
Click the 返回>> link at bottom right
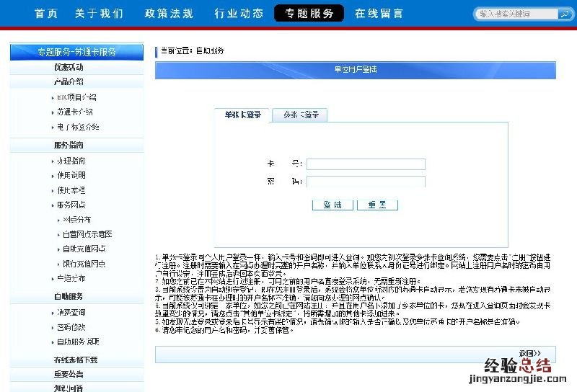click(x=529, y=353)
